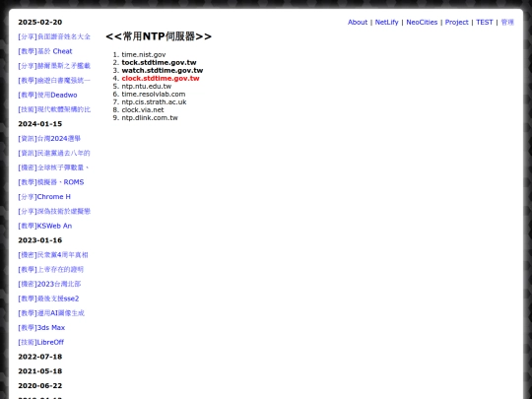The width and height of the screenshot is (532, 399).
Task: Open the TEST link in the header
Action: tap(484, 22)
